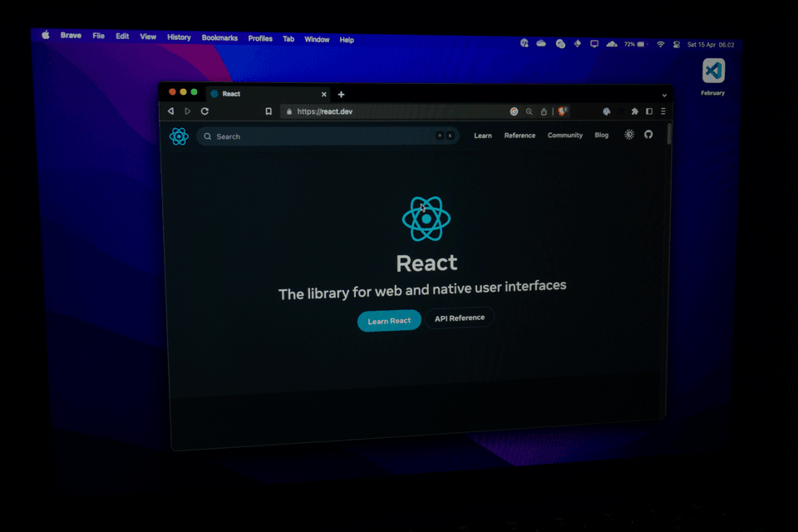This screenshot has width=798, height=532.
Task: Click the React site Search field
Action: click(324, 136)
